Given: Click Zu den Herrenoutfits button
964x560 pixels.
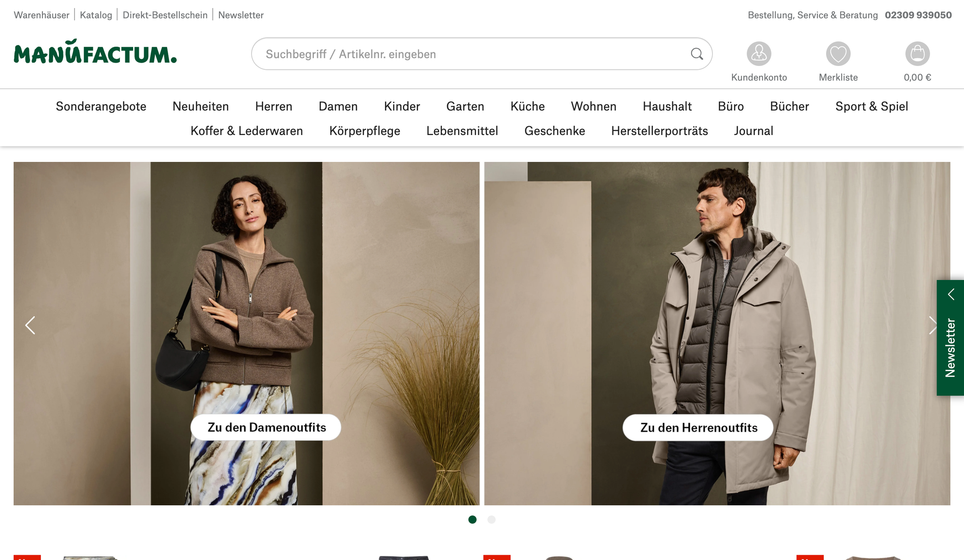Looking at the screenshot, I should [698, 428].
